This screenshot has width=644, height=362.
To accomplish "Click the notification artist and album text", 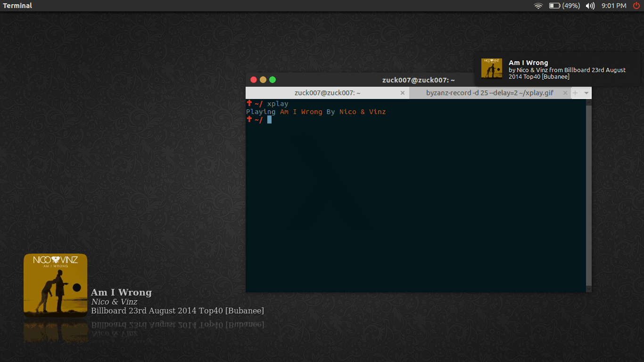I will [567, 73].
